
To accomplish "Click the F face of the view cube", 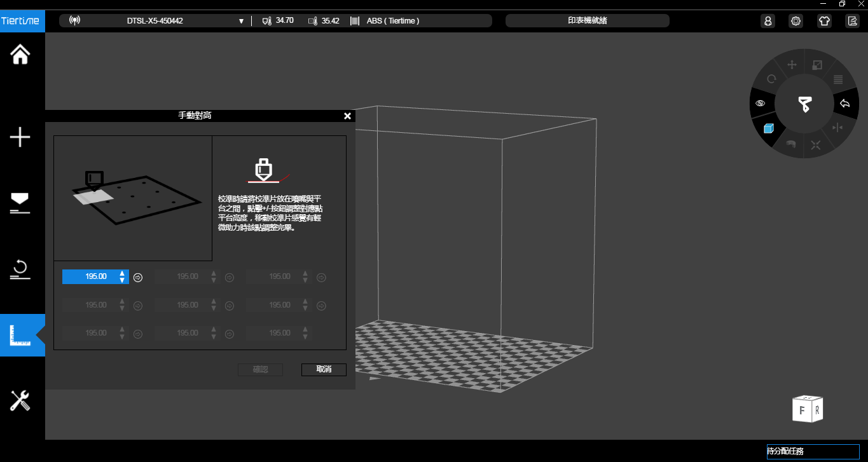I will click(x=801, y=411).
